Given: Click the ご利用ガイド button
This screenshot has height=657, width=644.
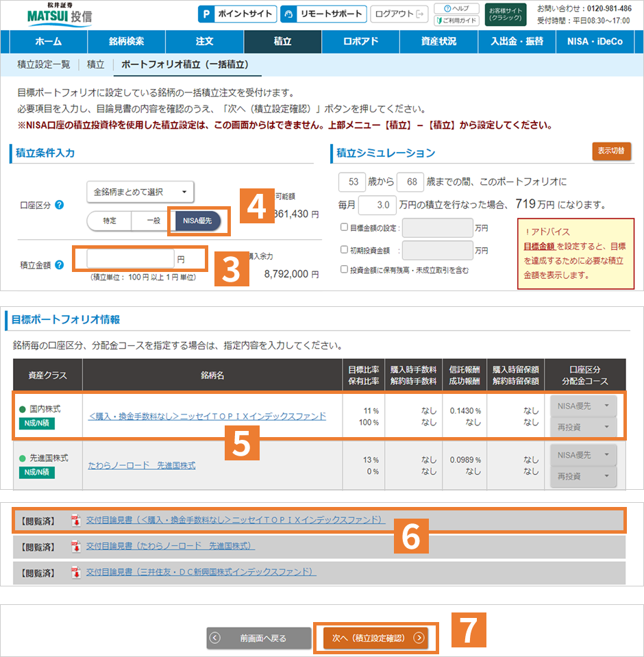Looking at the screenshot, I should coord(456,20).
